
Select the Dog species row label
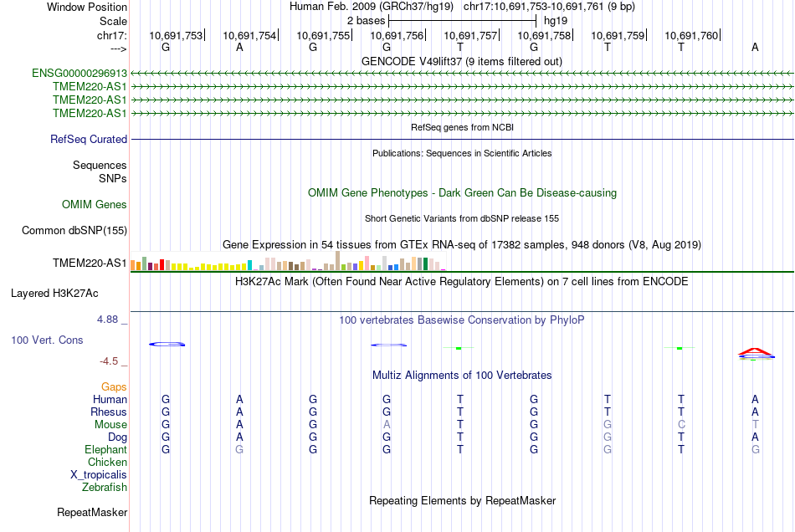pos(117,437)
